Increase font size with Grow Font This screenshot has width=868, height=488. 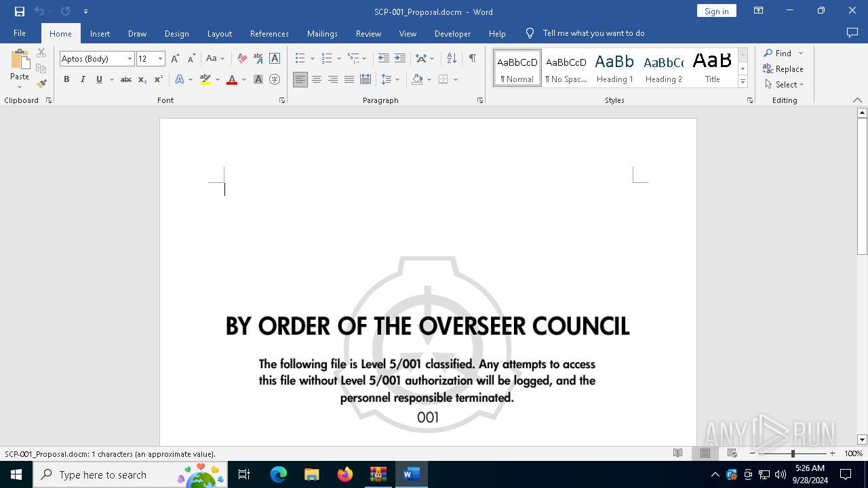tap(175, 59)
